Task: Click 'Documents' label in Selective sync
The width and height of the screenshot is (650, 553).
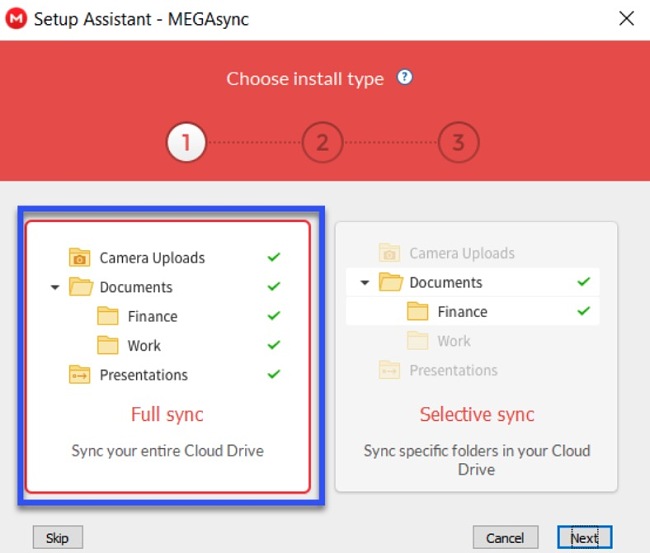Action: [x=446, y=282]
